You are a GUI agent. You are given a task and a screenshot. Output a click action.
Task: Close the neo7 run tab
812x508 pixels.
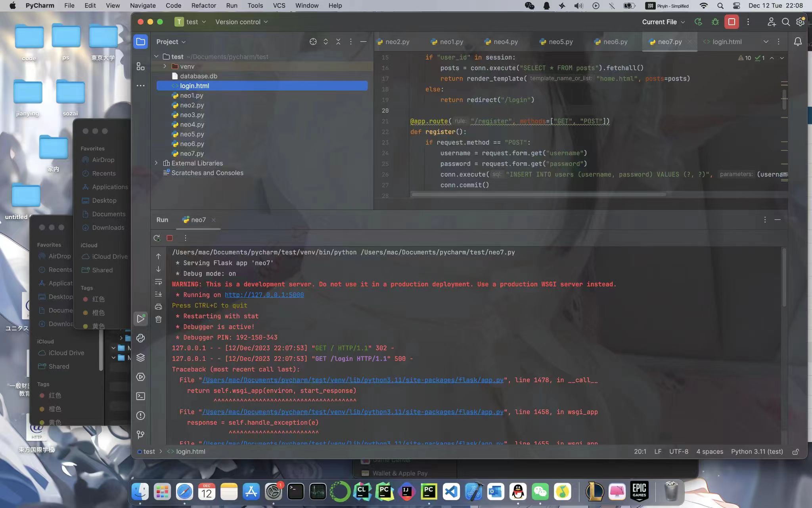(214, 220)
